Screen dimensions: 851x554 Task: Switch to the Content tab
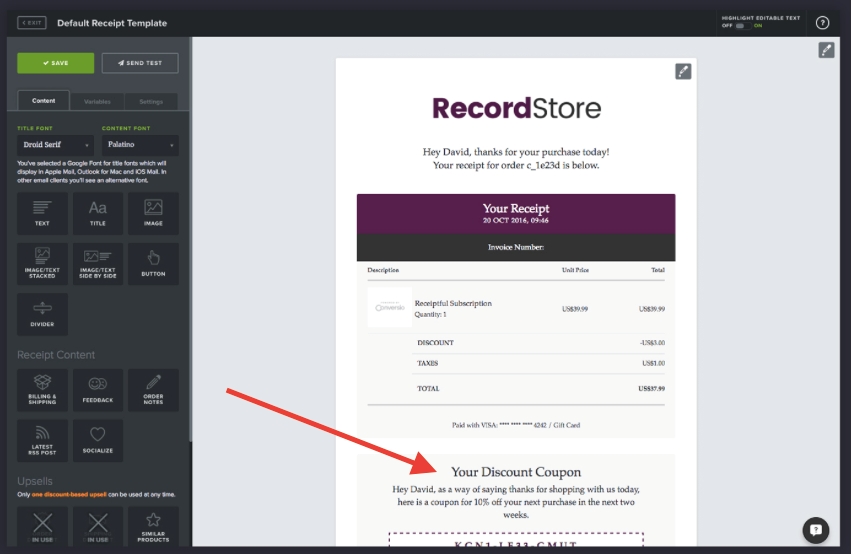[x=43, y=101]
